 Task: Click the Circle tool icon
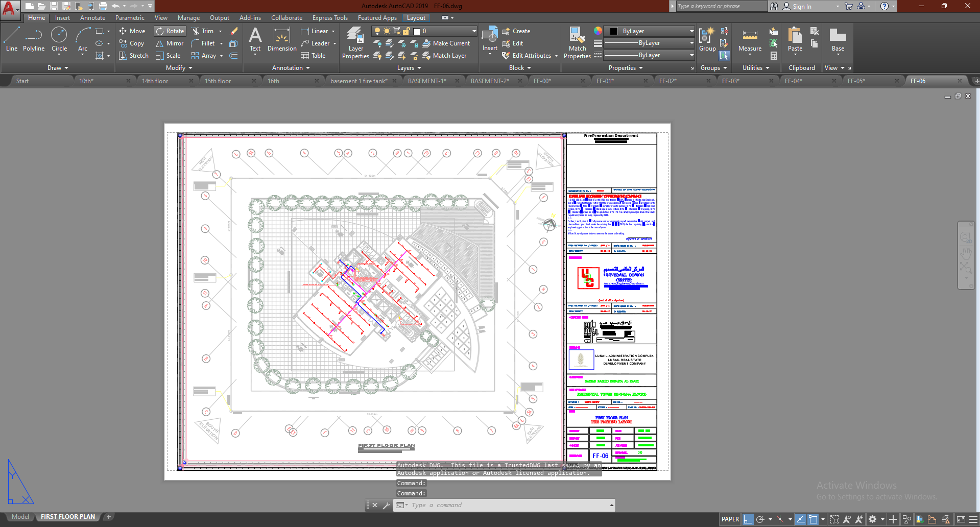click(x=59, y=36)
